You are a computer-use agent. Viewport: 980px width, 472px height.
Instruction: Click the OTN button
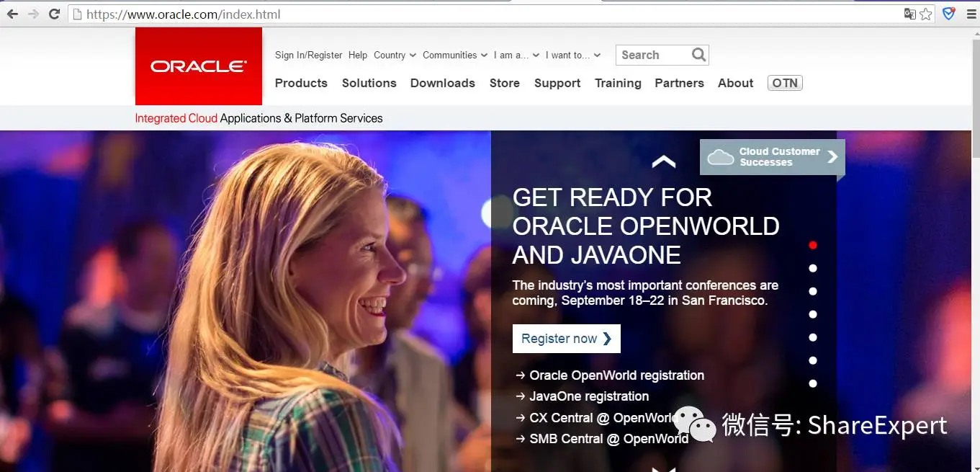785,83
